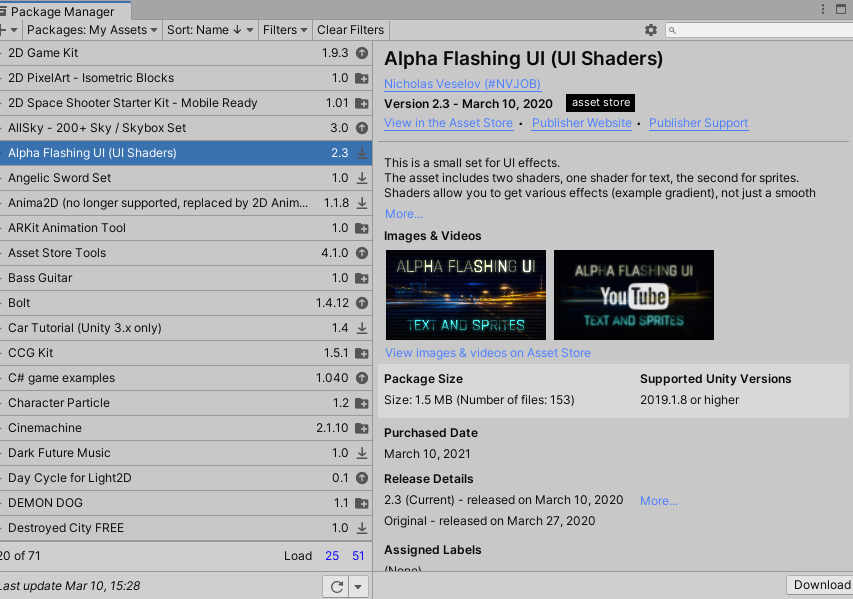
Task: Click the download icon on the Anima2D row
Action: (x=362, y=203)
